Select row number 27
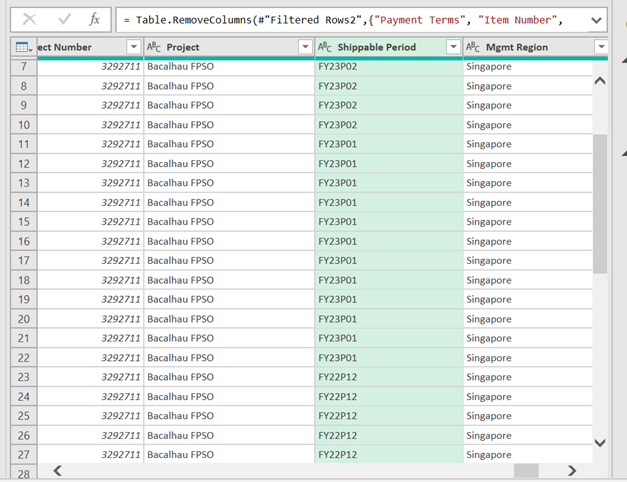627x482 pixels. pos(24,454)
